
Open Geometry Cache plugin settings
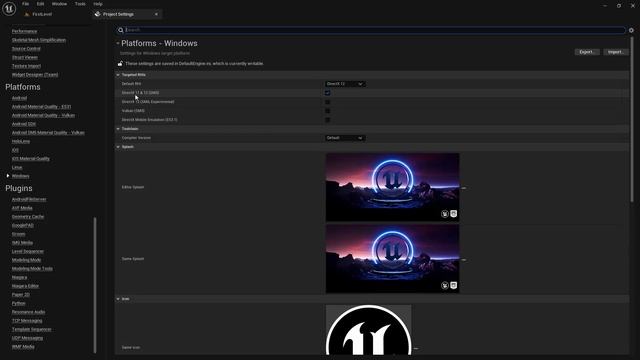28,217
